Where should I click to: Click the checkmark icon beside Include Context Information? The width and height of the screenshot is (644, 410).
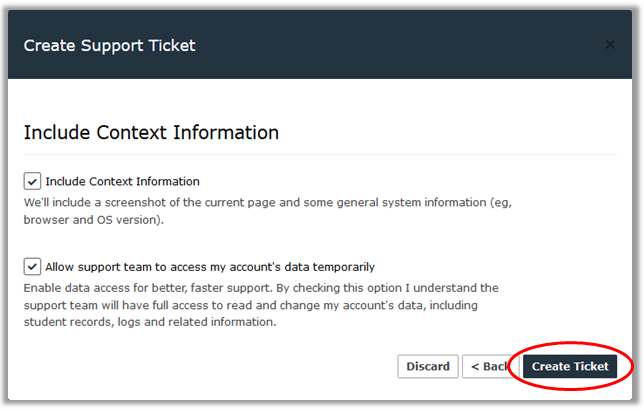tap(32, 181)
